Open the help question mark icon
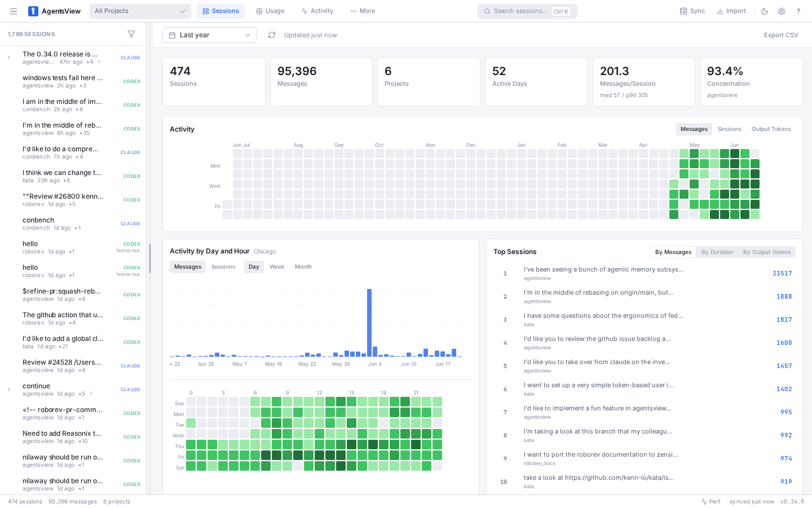Screen dimensions: 812x508 (x=798, y=11)
